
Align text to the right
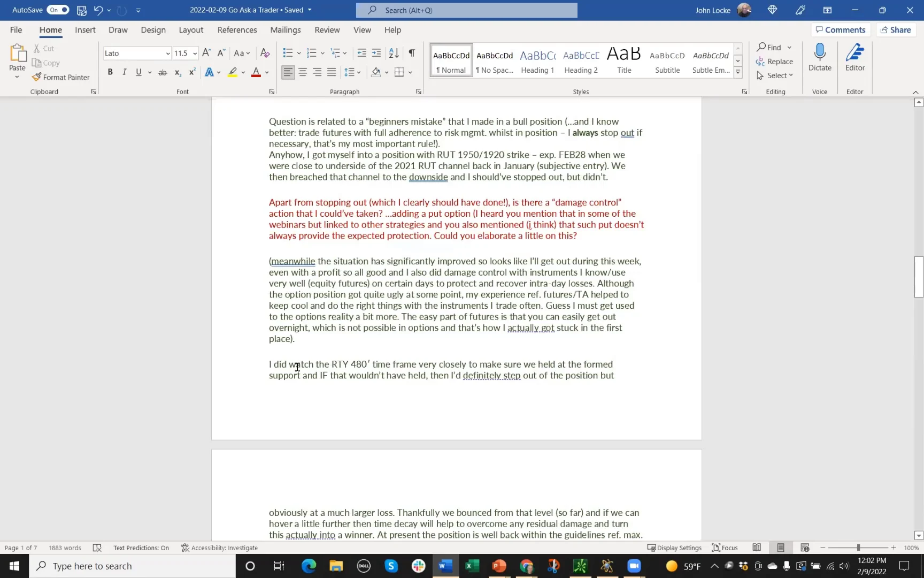(317, 72)
